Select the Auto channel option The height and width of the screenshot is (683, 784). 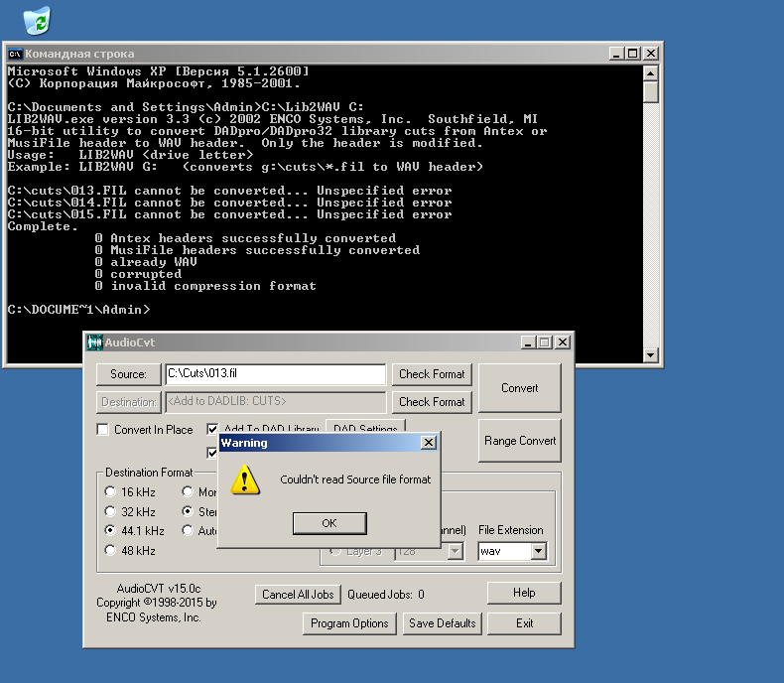(x=188, y=530)
